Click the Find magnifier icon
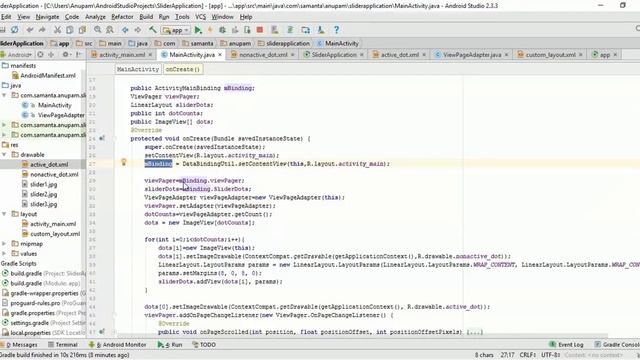Viewport: 640px width, 360px height. (98, 30)
